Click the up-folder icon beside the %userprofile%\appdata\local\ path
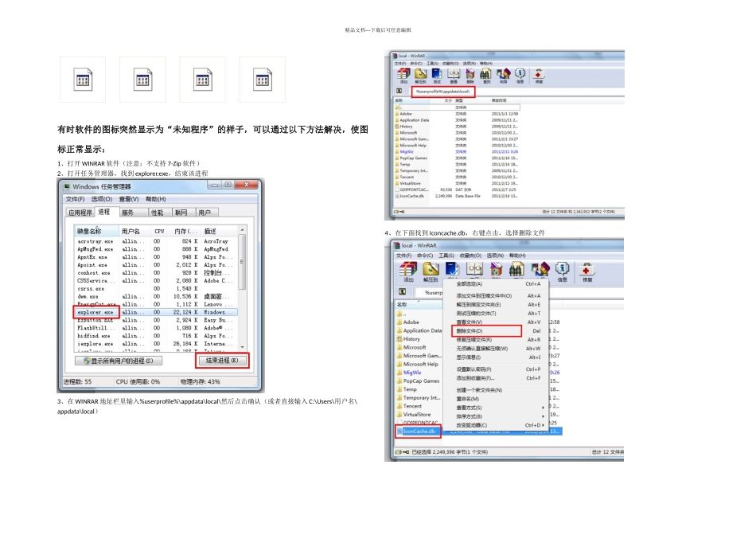This screenshot has height=535, width=756. pos(400,92)
